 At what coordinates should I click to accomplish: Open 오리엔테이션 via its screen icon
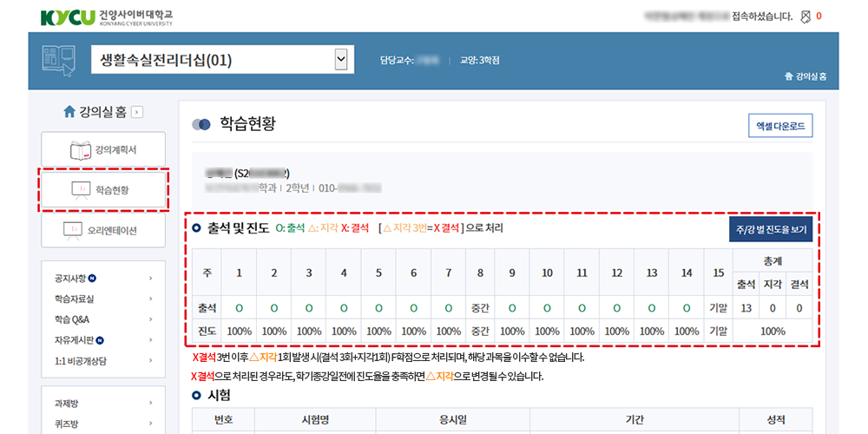[x=74, y=230]
